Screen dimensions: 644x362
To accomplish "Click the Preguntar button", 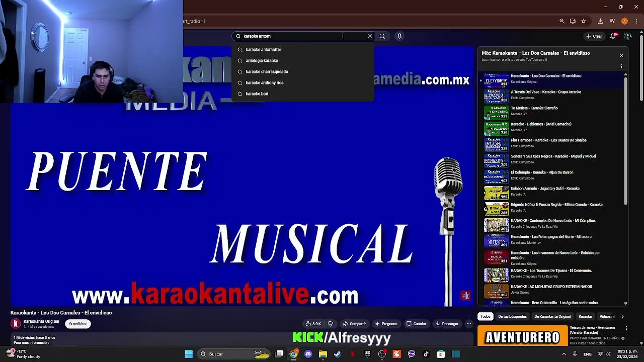I will (x=386, y=324).
